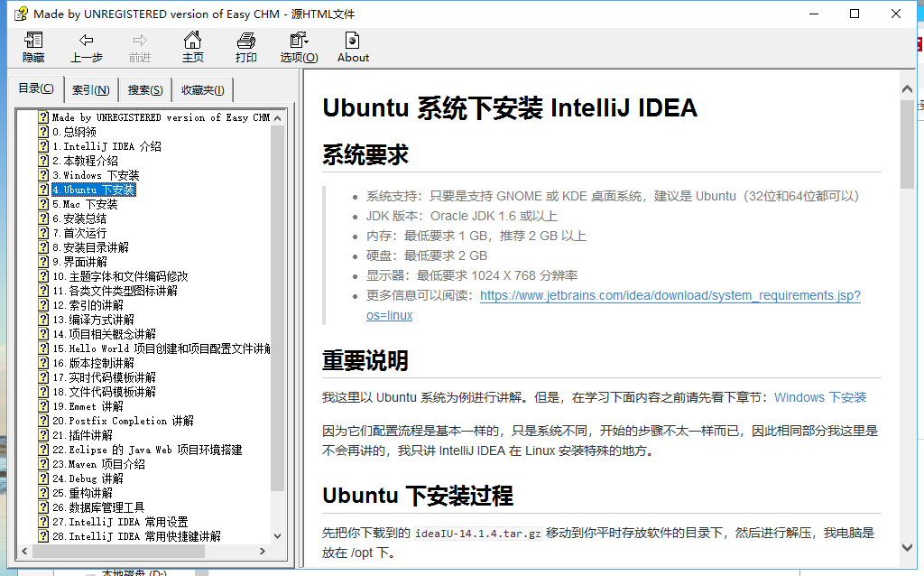The image size is (924, 576).
Task: Open the jetbrains system requirements link
Action: (x=670, y=295)
